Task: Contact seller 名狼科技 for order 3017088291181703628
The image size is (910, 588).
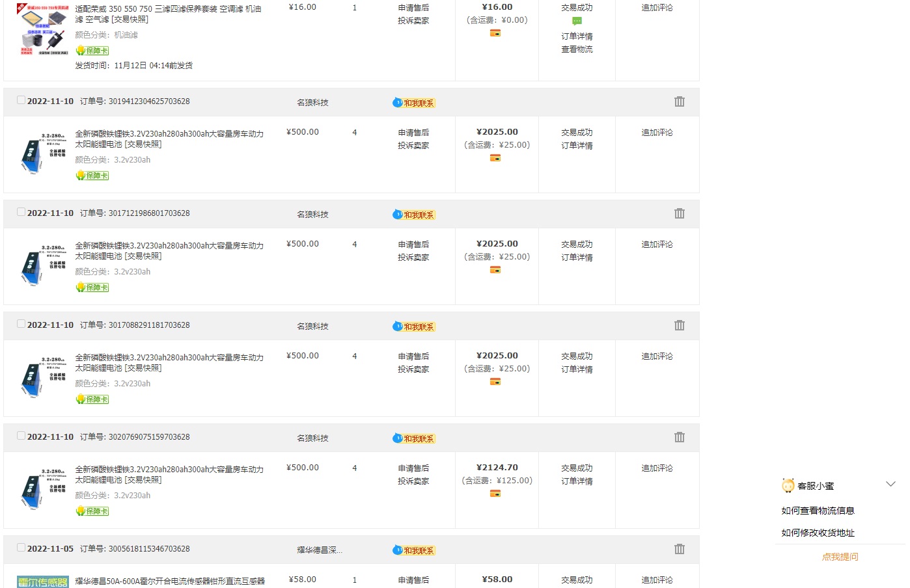Action: [x=414, y=327]
